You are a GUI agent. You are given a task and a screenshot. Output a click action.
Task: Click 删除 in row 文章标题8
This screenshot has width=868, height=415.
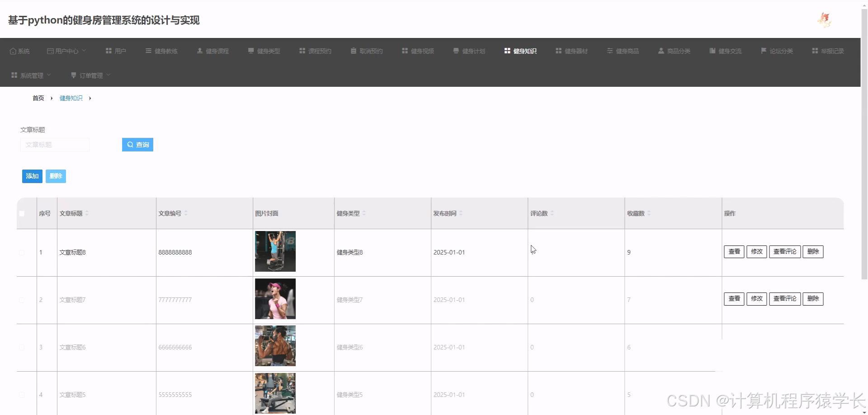(813, 251)
